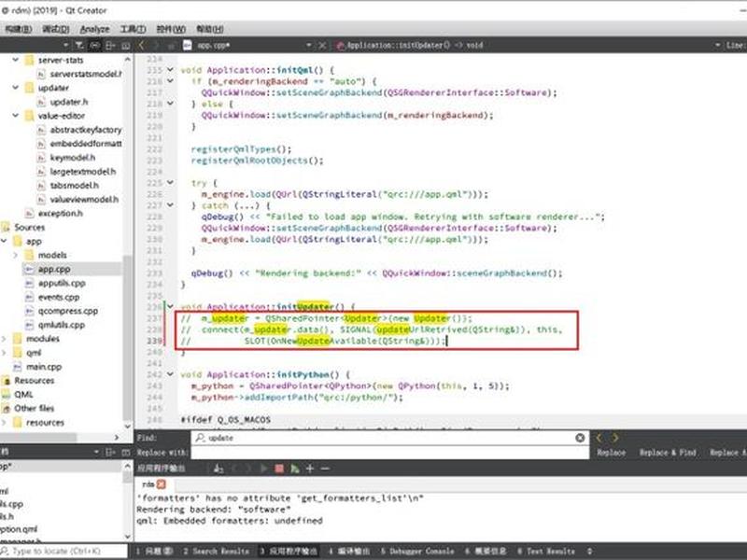Image resolution: width=747 pixels, height=560 pixels.
Task: Open the 工具(T) menu
Action: coord(133,29)
